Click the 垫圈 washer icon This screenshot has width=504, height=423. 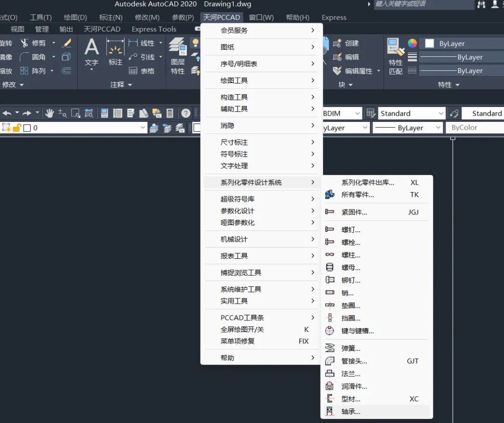[x=329, y=305]
